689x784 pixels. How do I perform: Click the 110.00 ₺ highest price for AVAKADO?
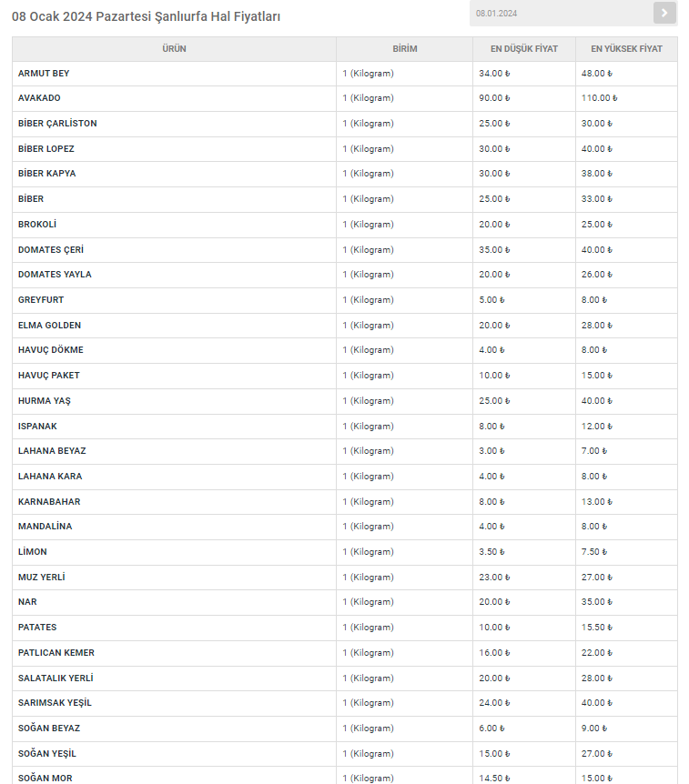(x=599, y=98)
